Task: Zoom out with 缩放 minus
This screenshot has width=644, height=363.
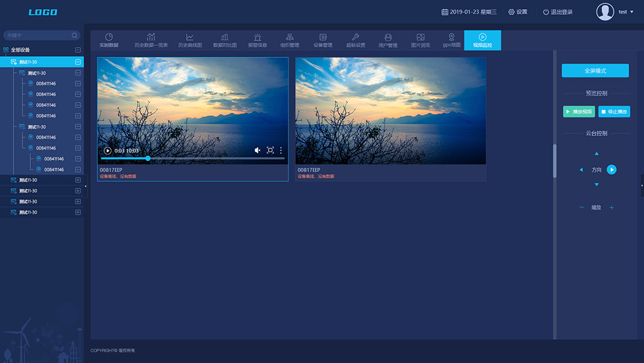Action: (582, 208)
